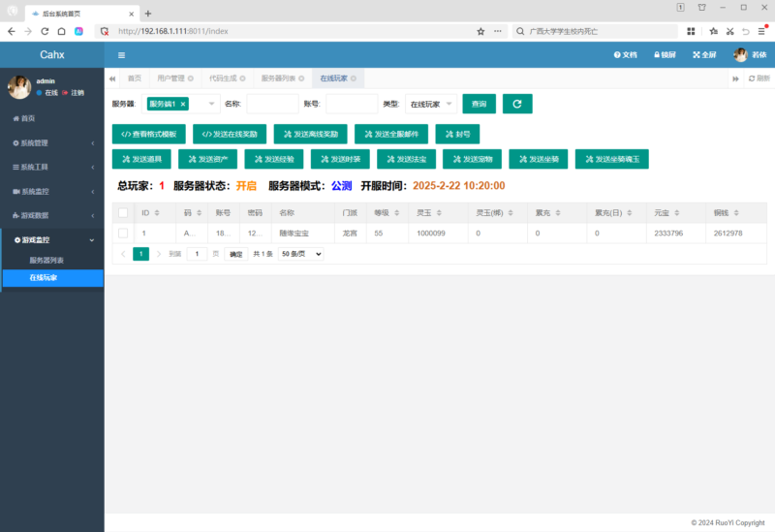Screen dimensions: 775x532
Task: Click the 发送在线奖励 button
Action: tap(230, 134)
